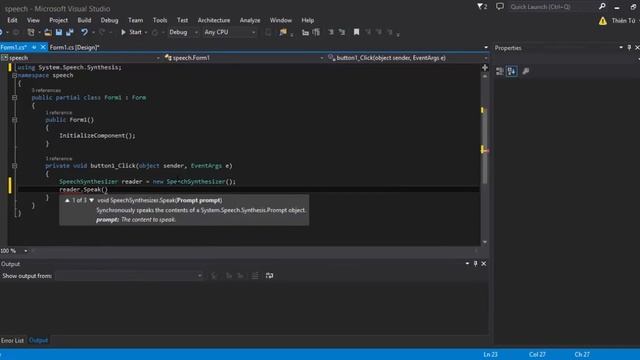Click the Save icon in toolbar
The width and height of the screenshot is (640, 360).
59,32
